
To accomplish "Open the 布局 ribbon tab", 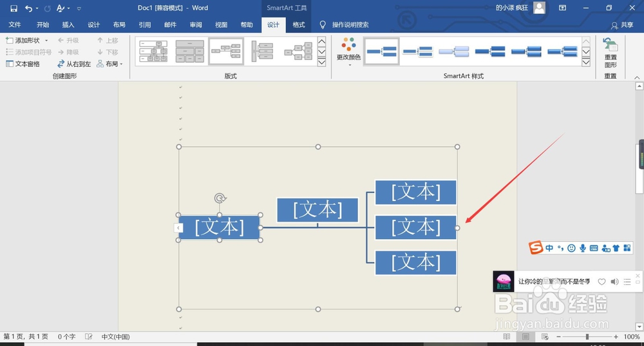I will [x=119, y=24].
